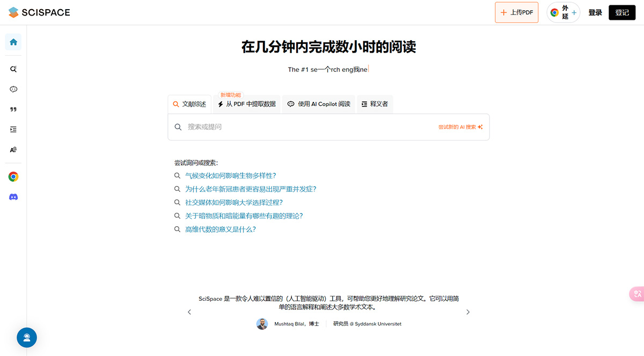Open the AI Copilot chat sidebar icon
Image resolution: width=644 pixels, height=356 pixels.
[12, 89]
